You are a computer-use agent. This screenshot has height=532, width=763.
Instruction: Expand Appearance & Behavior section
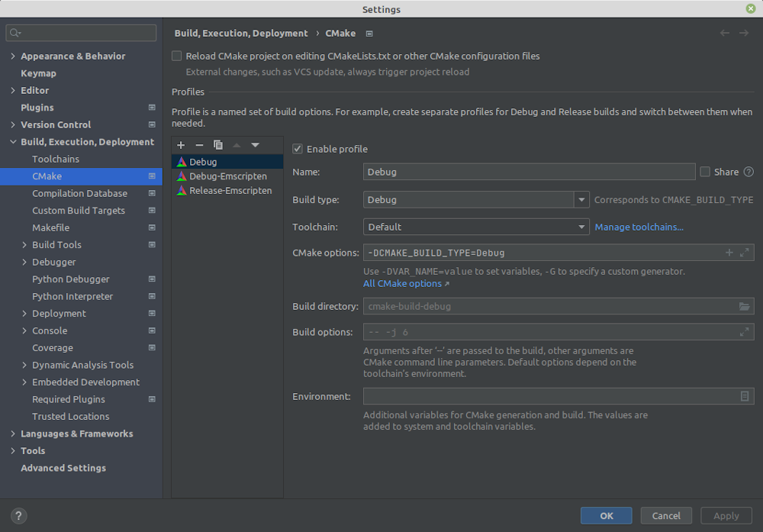pos(13,56)
